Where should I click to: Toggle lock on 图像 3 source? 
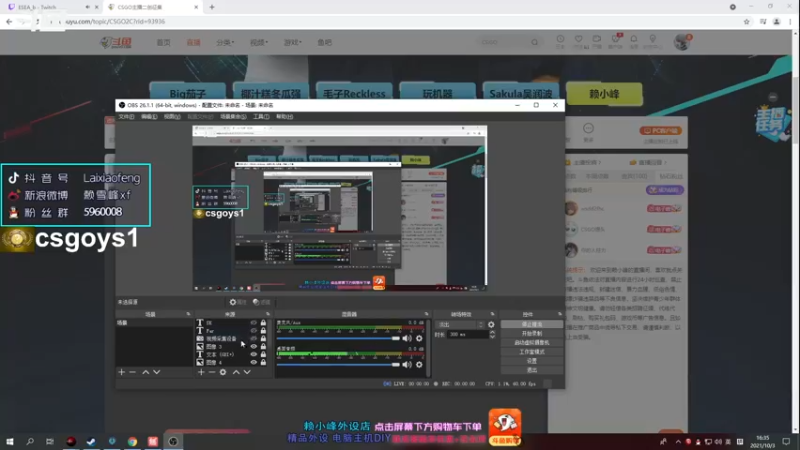[263, 346]
